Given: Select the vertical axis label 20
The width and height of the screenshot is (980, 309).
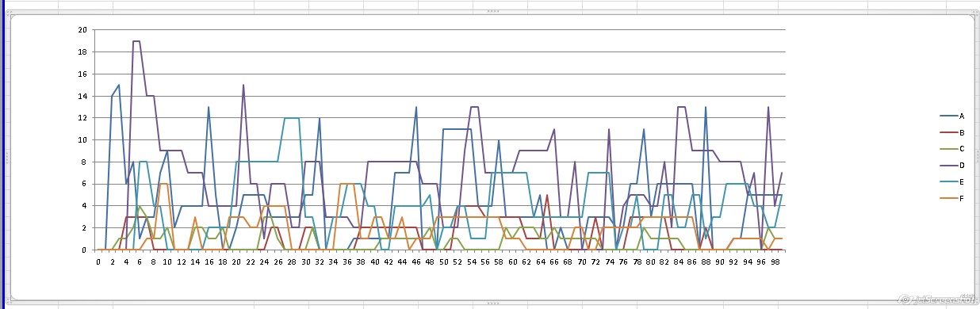Looking at the screenshot, I should [83, 30].
